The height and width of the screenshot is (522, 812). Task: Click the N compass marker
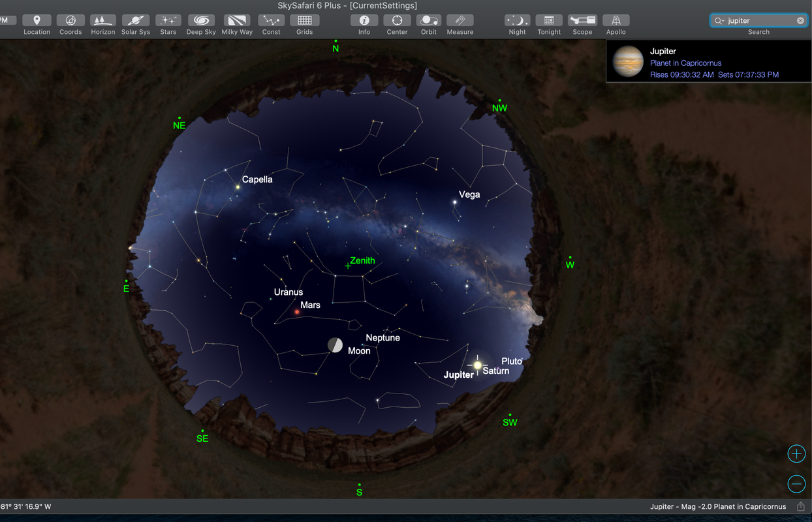coord(336,47)
